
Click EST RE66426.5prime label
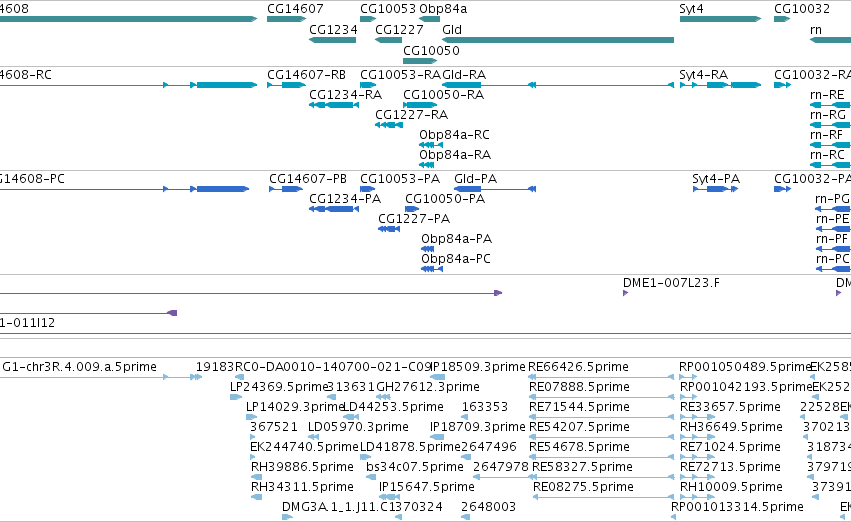click(579, 367)
